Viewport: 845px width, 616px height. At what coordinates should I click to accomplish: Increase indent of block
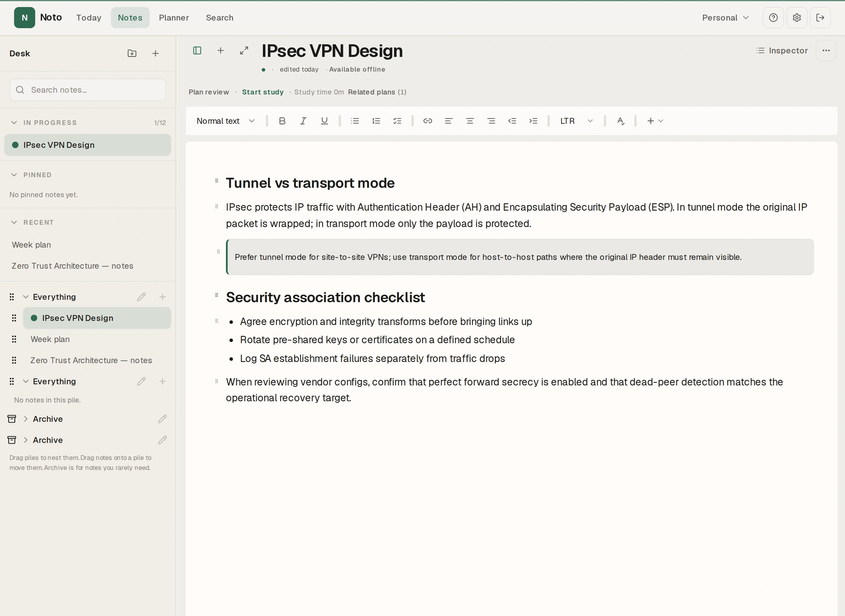[x=533, y=121]
